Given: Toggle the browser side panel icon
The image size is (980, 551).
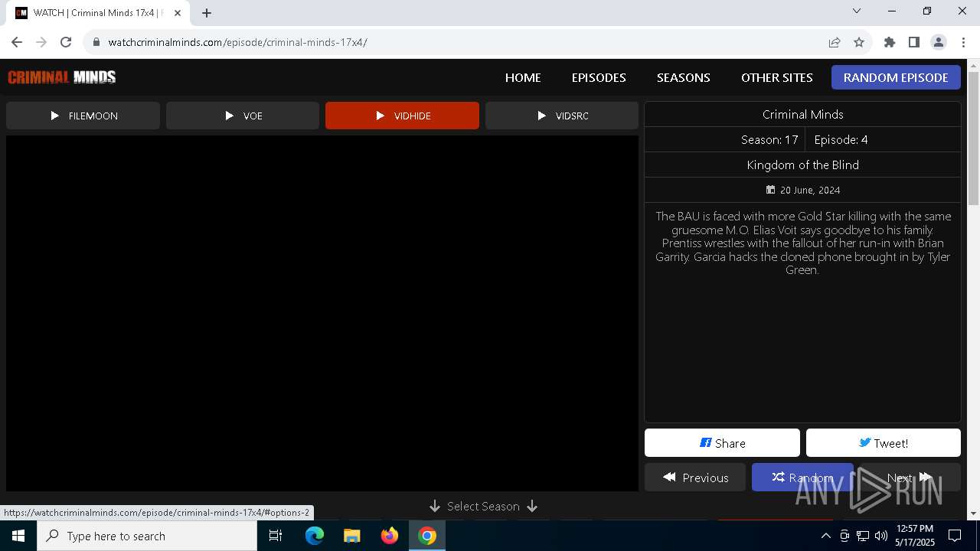Looking at the screenshot, I should pyautogui.click(x=914, y=42).
